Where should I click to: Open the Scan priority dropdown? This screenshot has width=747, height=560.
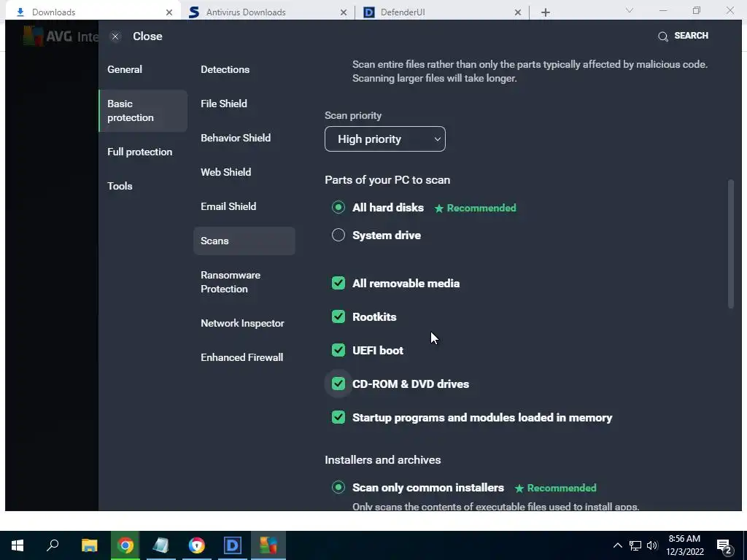tap(385, 139)
